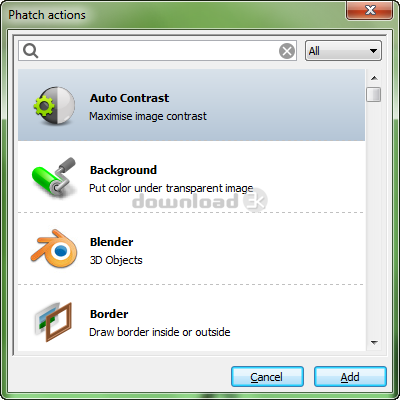Screen dimensions: 400x400
Task: Click the vertical scrollbar thumb
Action: coord(374,94)
